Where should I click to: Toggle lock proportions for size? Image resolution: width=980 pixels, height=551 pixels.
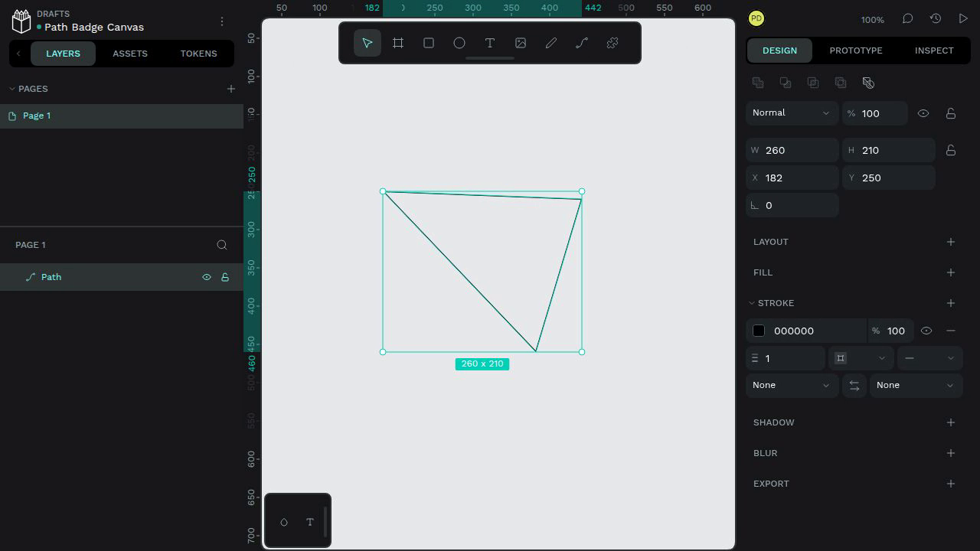coord(951,150)
